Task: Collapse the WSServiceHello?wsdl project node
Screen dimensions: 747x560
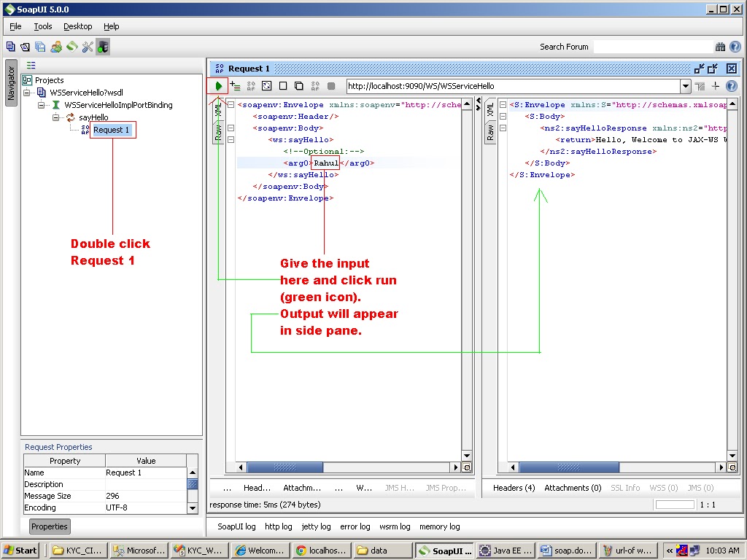Action: (25, 93)
